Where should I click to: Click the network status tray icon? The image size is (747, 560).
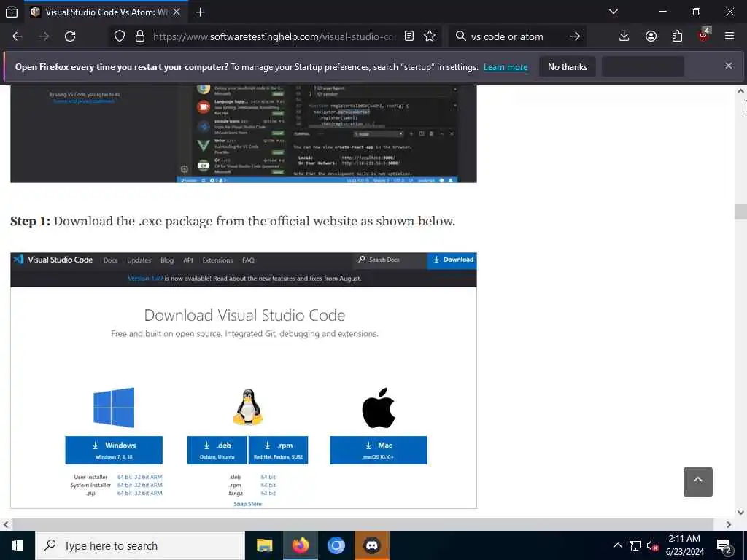635,545
